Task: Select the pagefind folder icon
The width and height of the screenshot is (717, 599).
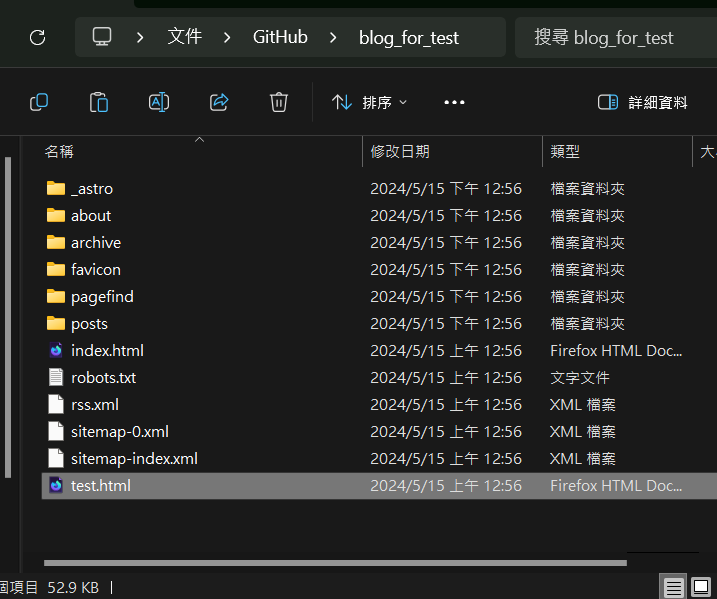Action: tap(56, 296)
